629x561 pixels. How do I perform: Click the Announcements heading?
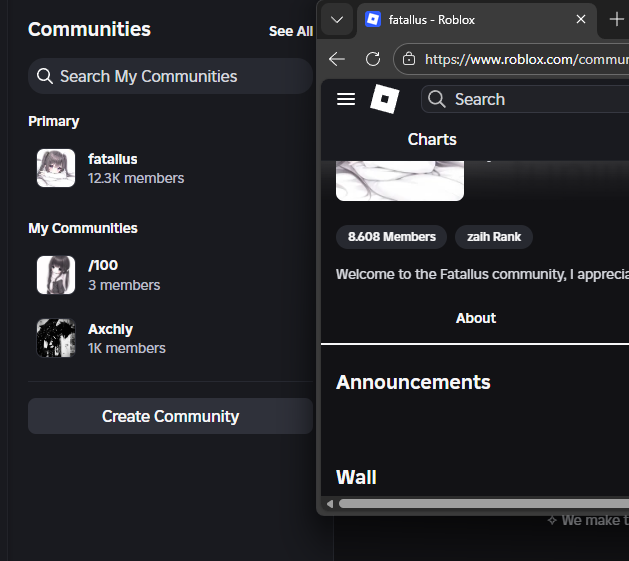pyautogui.click(x=413, y=382)
